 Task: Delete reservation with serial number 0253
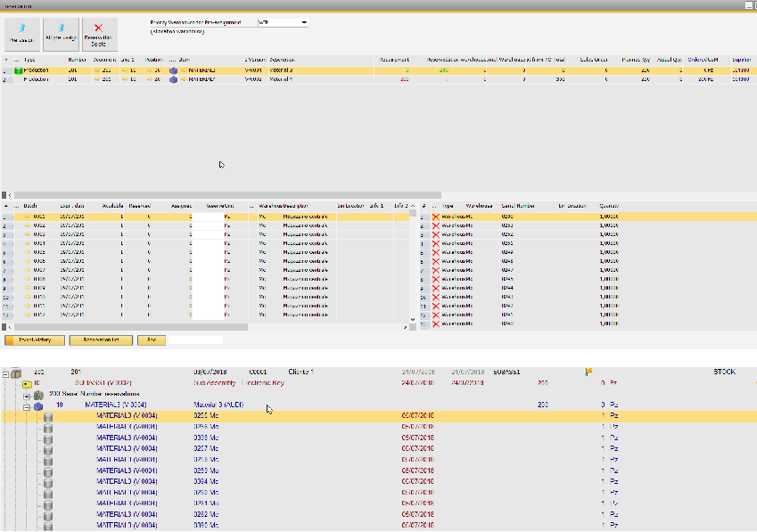[x=436, y=225]
